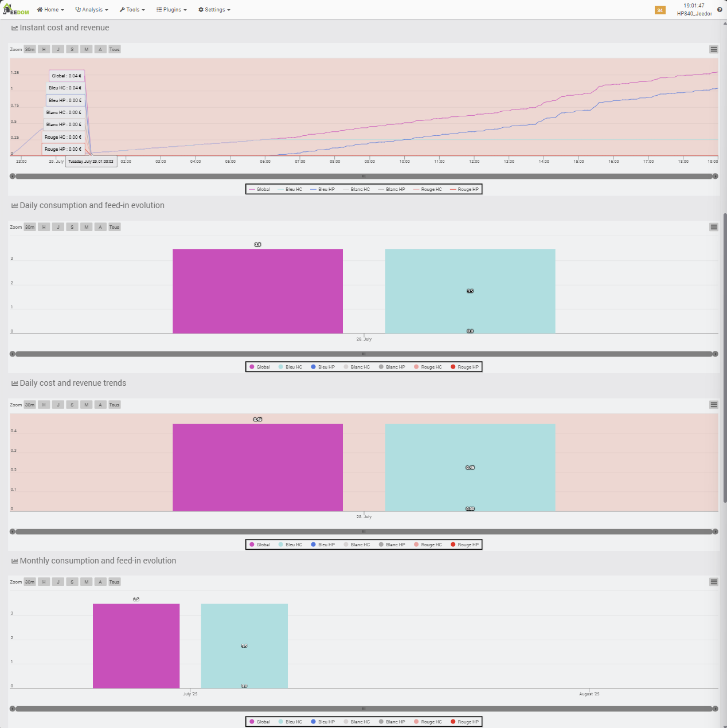727x728 pixels.
Task: Open Instant cost chart hamburger menu
Action: pos(714,49)
